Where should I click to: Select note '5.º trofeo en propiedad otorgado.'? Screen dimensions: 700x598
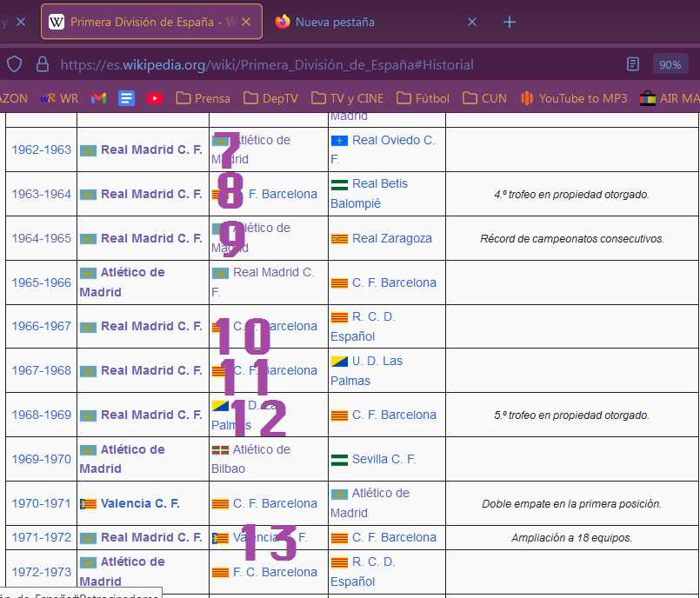[572, 415]
